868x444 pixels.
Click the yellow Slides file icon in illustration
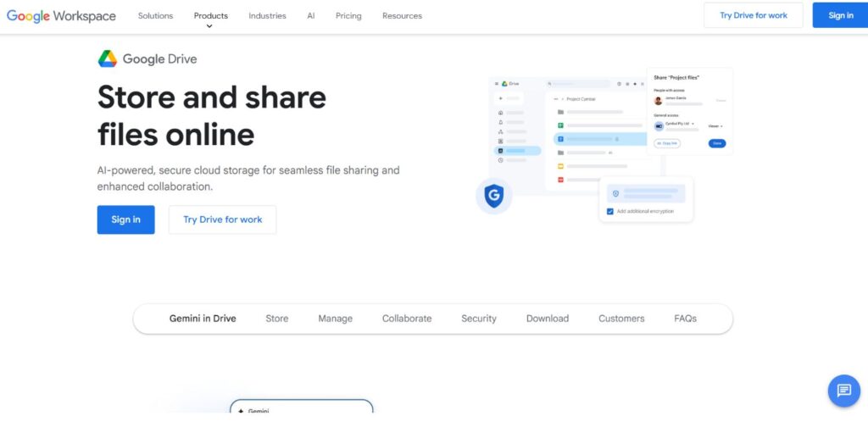pos(560,166)
